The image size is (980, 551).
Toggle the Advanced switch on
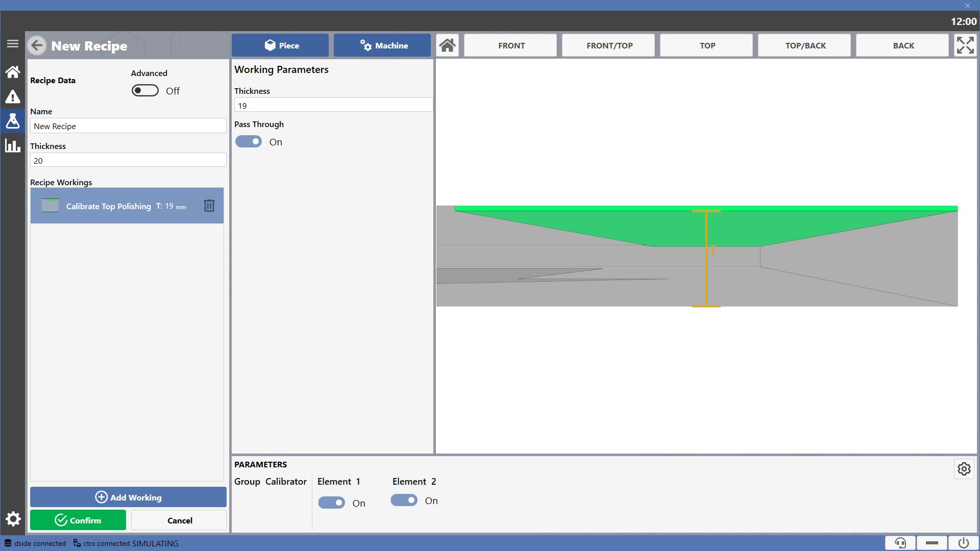pos(145,91)
